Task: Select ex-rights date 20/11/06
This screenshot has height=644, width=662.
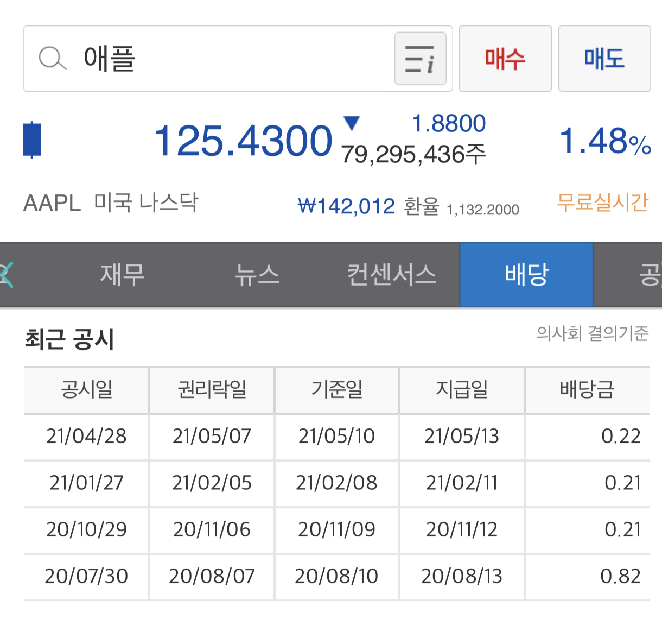Action: (212, 529)
